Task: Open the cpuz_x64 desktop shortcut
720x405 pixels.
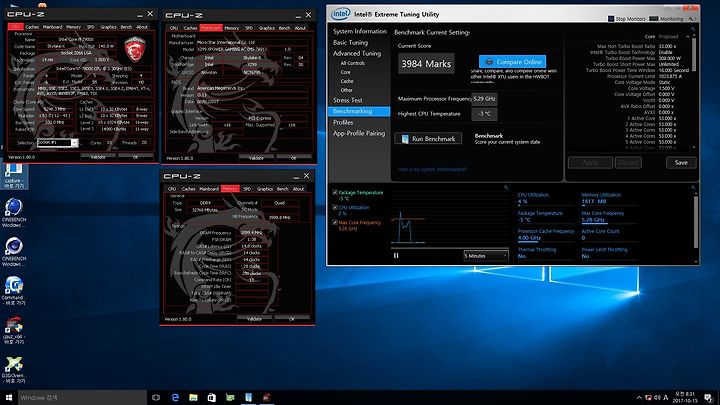Action: [x=14, y=330]
